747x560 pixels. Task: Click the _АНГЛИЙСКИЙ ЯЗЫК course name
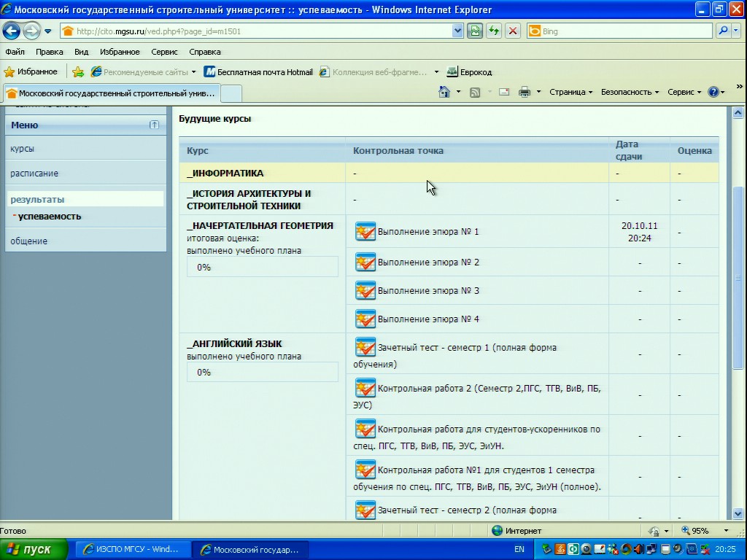pyautogui.click(x=234, y=344)
